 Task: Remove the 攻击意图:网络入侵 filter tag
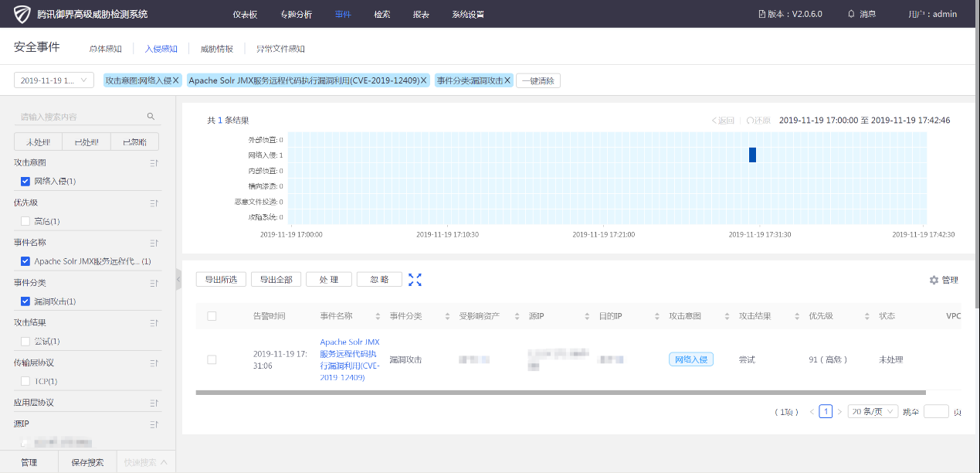tap(176, 80)
